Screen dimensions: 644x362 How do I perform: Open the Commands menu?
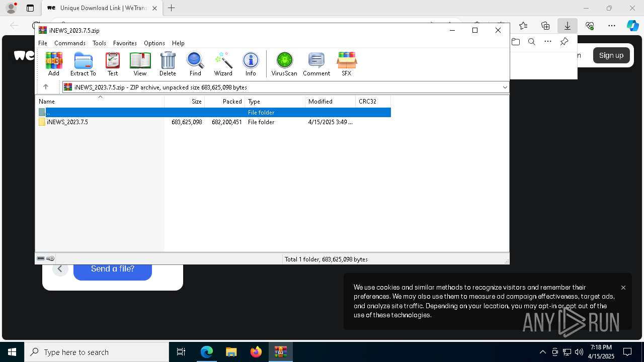(x=70, y=43)
